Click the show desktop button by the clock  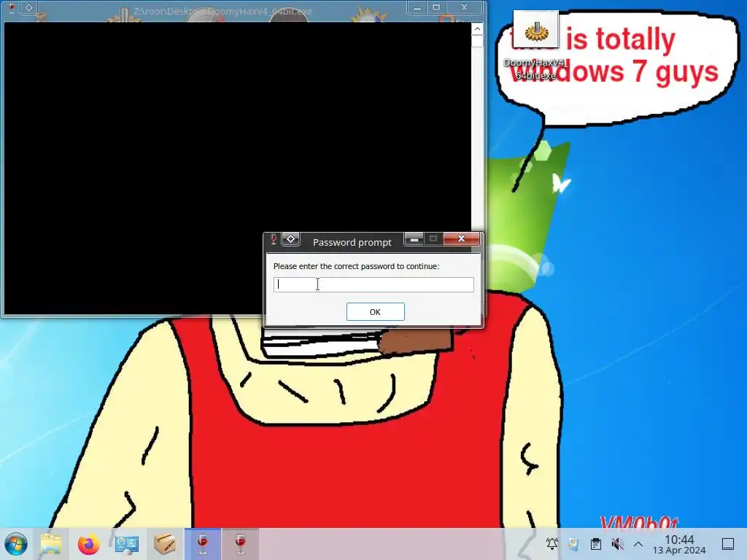[728, 544]
